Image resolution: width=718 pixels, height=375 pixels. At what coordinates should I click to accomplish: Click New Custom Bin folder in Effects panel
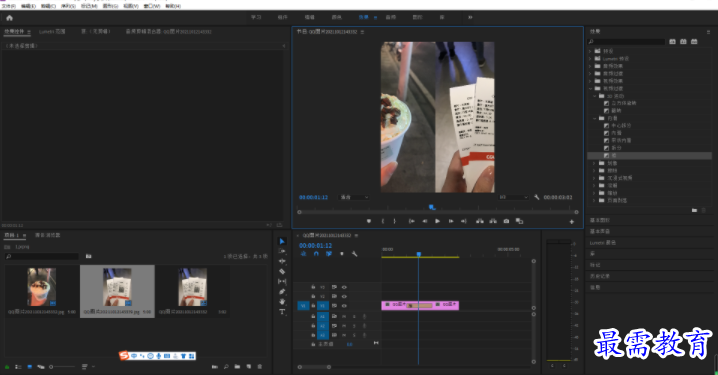point(694,210)
